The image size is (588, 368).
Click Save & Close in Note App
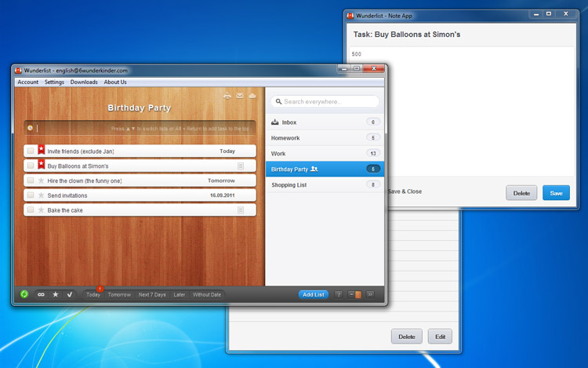pos(405,191)
